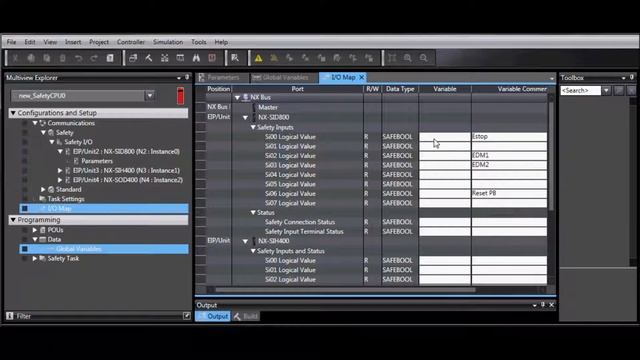
Task: Click the Zoom In magnifier icon
Action: 408,58
